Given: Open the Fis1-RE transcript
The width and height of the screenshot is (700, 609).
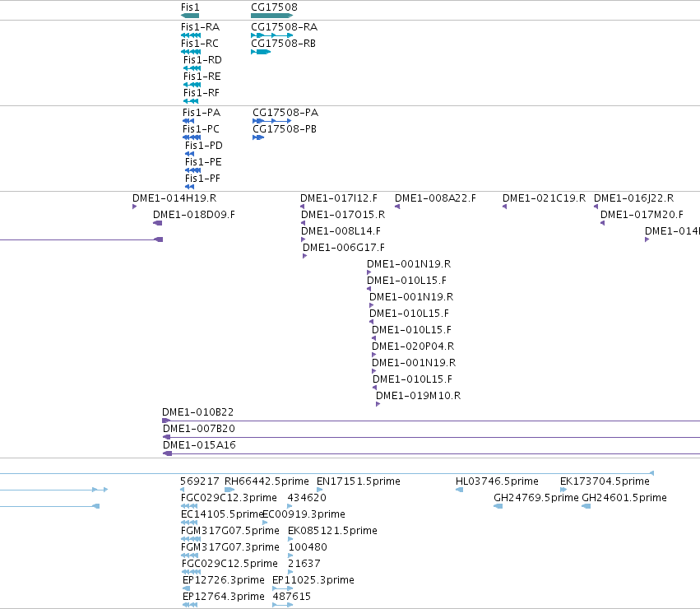Looking at the screenshot, I should [202, 77].
